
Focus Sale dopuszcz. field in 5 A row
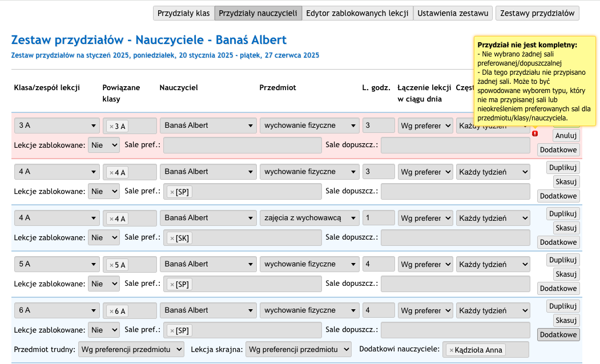[x=456, y=284]
